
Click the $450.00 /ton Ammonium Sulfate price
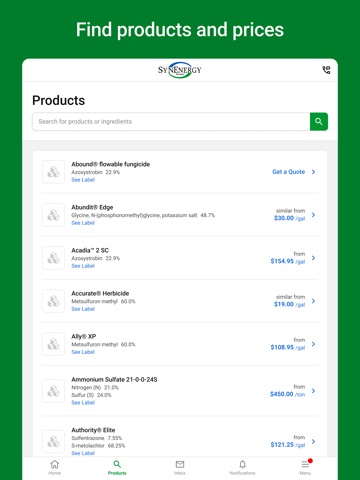287,394
